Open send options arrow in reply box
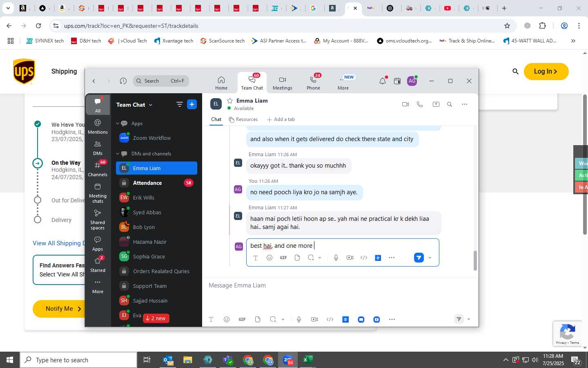This screenshot has height=368, width=588. pyautogui.click(x=430, y=258)
